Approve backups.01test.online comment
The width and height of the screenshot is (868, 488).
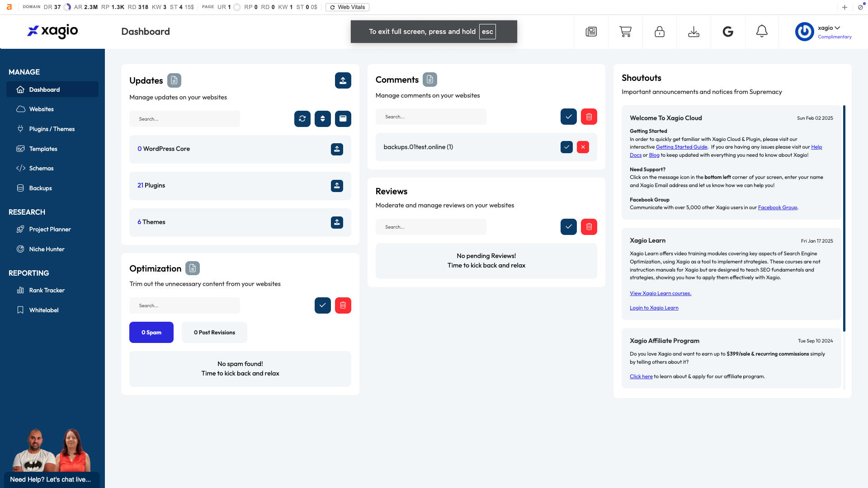566,147
